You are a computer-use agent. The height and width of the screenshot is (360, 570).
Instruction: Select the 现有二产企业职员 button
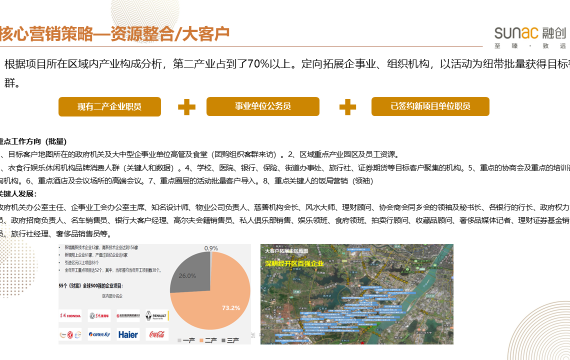coord(109,107)
